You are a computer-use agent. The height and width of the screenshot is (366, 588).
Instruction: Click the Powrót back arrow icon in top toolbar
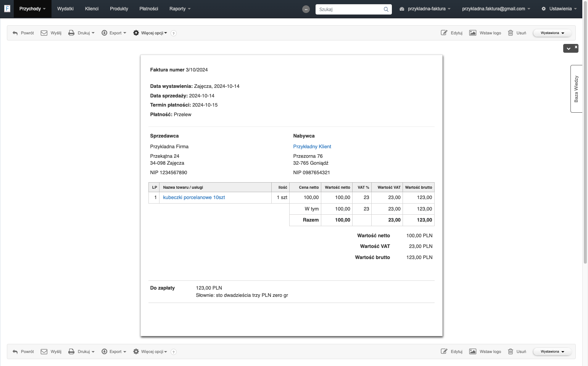tap(15, 33)
